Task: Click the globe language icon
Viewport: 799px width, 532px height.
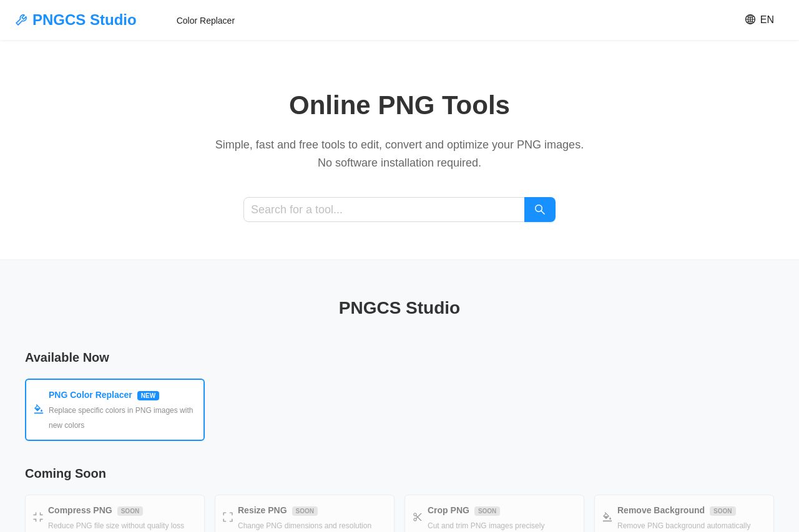Action: click(750, 19)
